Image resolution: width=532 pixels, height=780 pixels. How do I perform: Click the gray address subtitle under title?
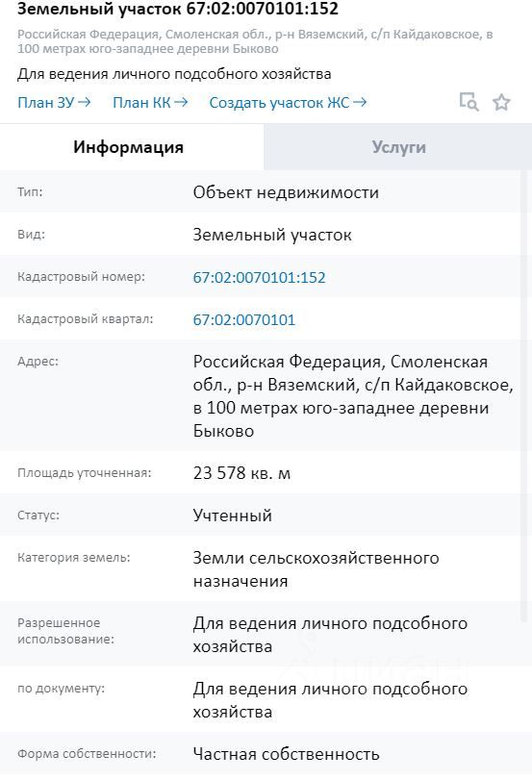(255, 41)
